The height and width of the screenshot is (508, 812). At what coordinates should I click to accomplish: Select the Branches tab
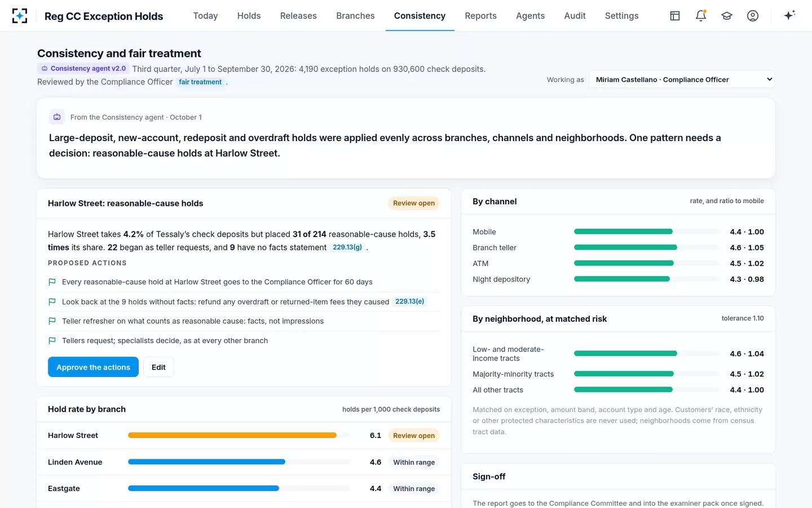coord(355,16)
